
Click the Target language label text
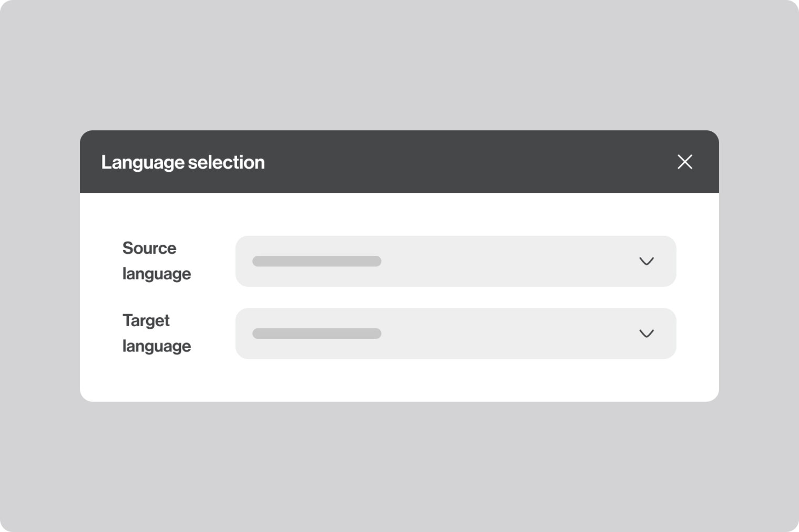[156, 333]
